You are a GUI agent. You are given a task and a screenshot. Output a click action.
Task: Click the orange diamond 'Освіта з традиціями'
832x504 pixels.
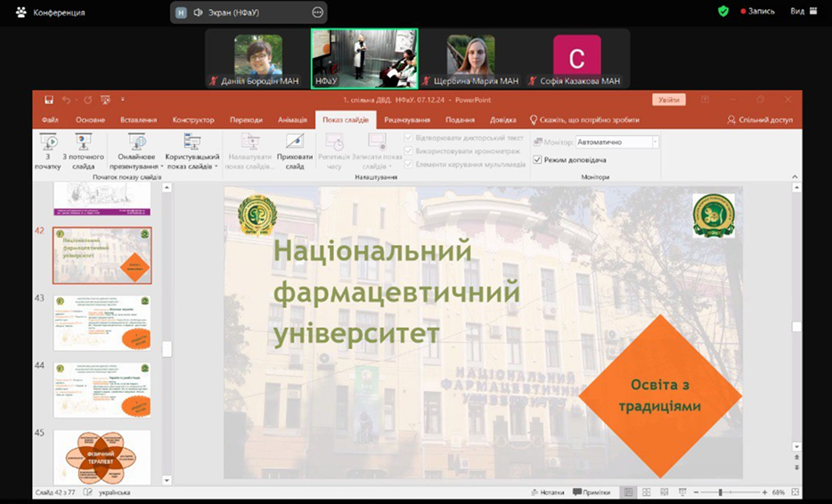coord(659,395)
